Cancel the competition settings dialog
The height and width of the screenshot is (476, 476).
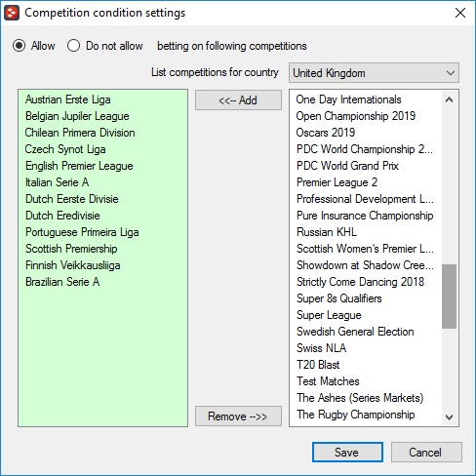pos(426,452)
